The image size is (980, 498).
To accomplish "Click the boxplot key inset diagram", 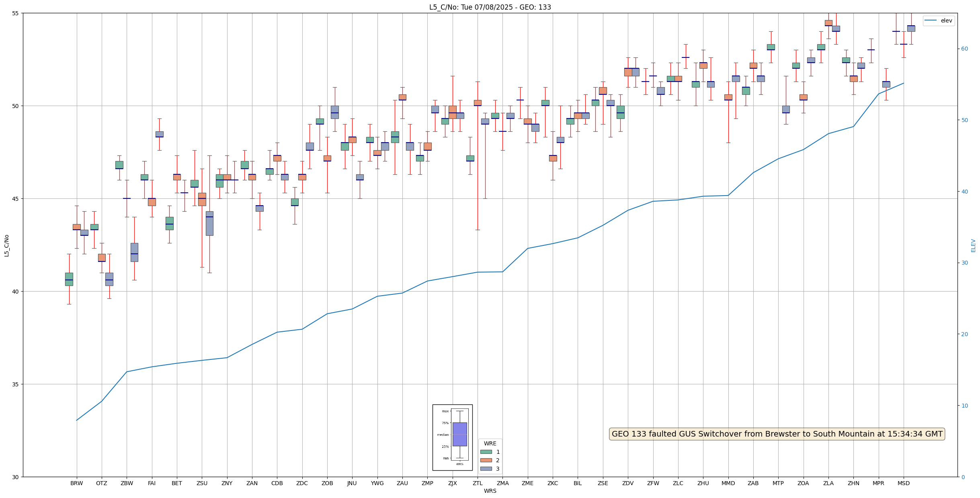I will point(452,437).
